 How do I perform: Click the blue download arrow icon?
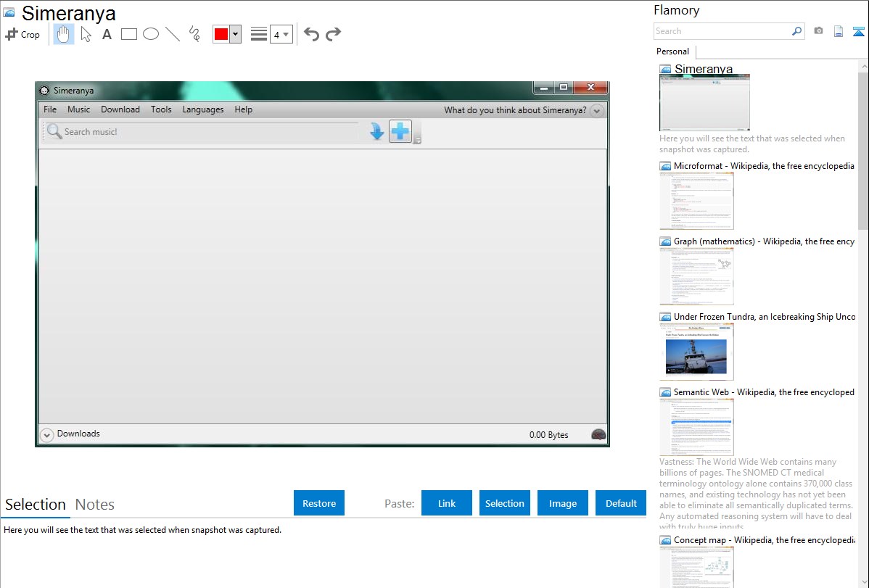[x=377, y=132]
